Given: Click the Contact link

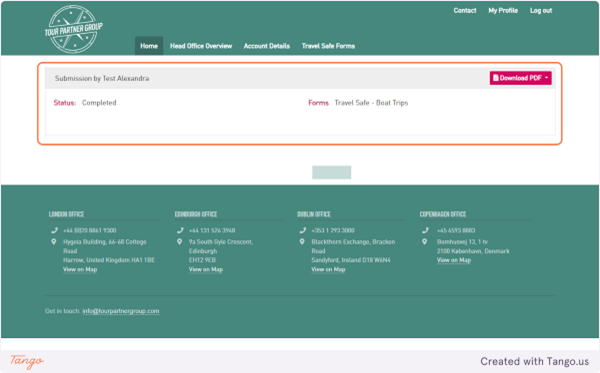Looking at the screenshot, I should (x=465, y=11).
